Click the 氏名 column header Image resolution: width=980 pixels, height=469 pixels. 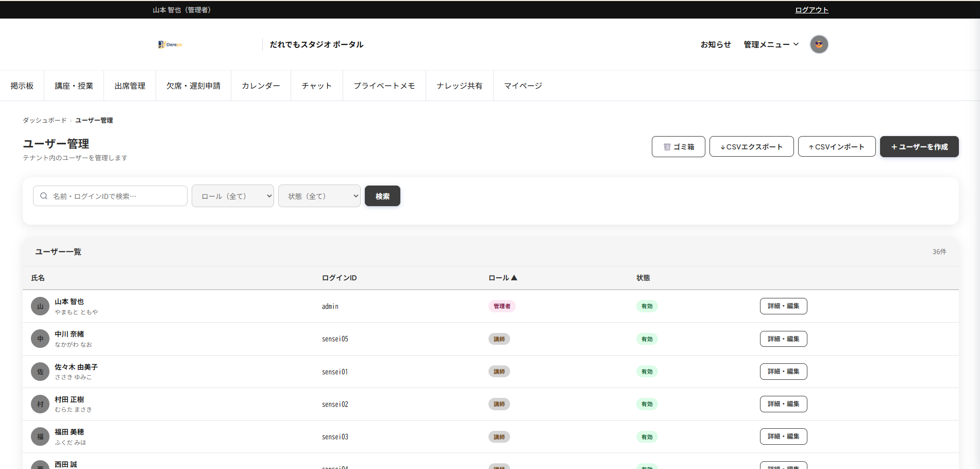coord(38,278)
